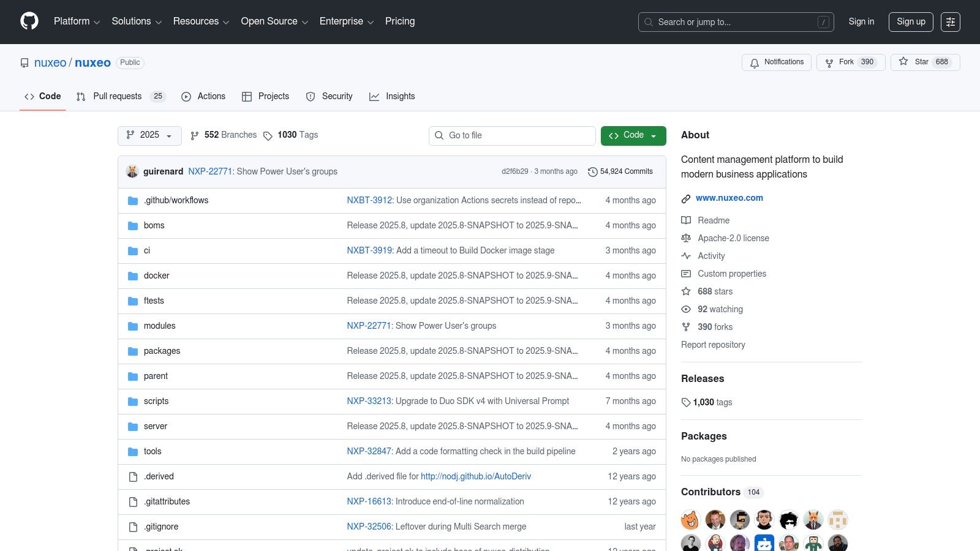The height and width of the screenshot is (551, 980).
Task: Expand the green Code dropdown arrow
Action: [654, 135]
